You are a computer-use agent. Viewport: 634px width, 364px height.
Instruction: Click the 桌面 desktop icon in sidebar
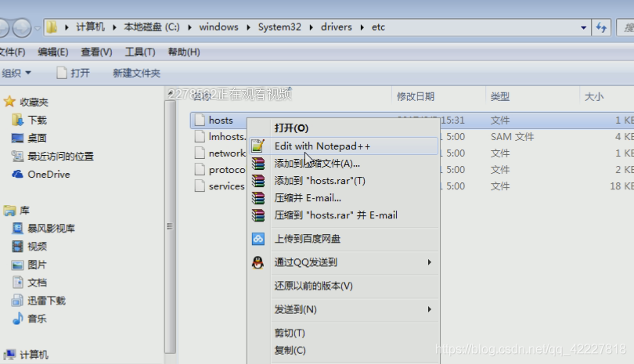tap(17, 138)
